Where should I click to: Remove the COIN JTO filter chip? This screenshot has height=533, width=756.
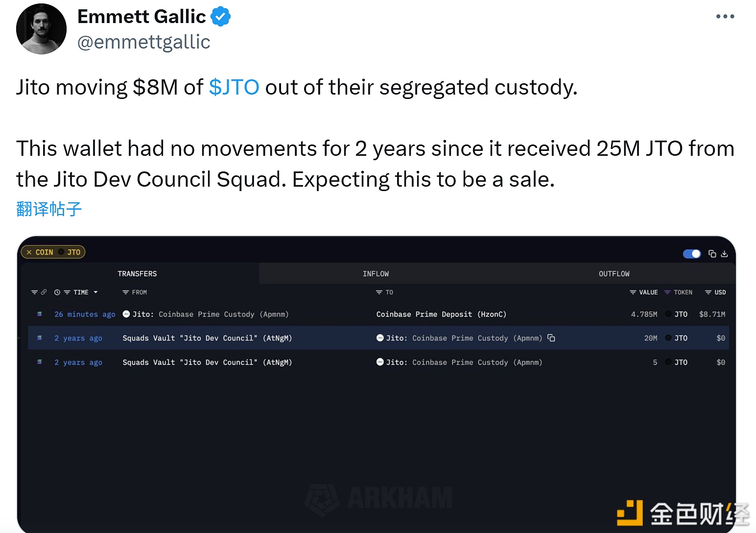pos(29,252)
